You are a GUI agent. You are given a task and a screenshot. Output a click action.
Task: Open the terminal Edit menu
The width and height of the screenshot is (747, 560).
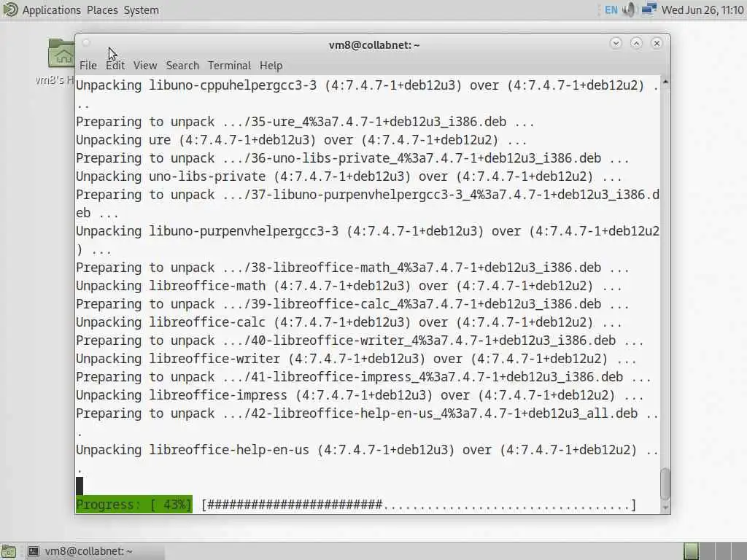click(x=115, y=65)
